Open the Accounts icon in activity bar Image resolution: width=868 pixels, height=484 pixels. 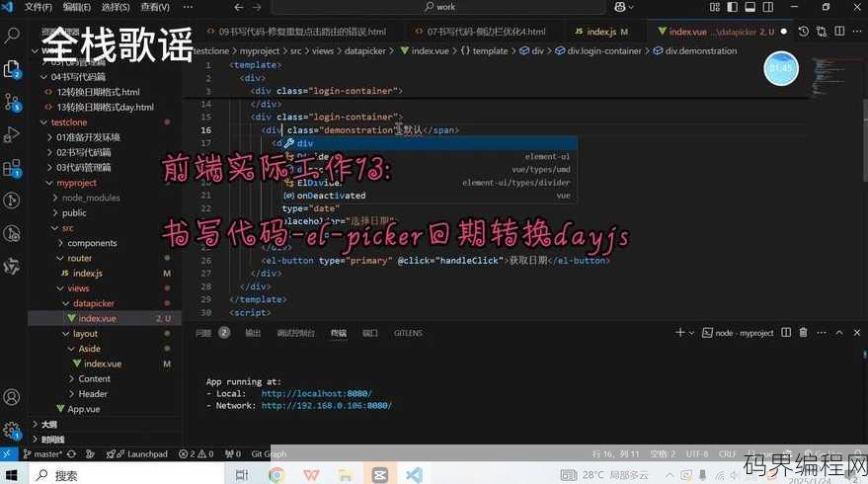[12, 397]
